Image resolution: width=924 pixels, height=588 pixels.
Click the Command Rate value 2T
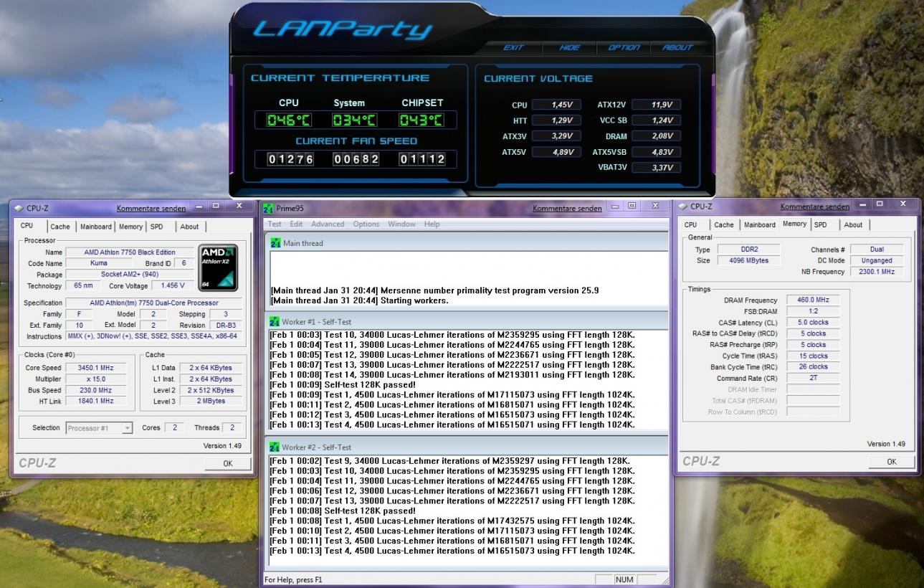[x=813, y=378]
